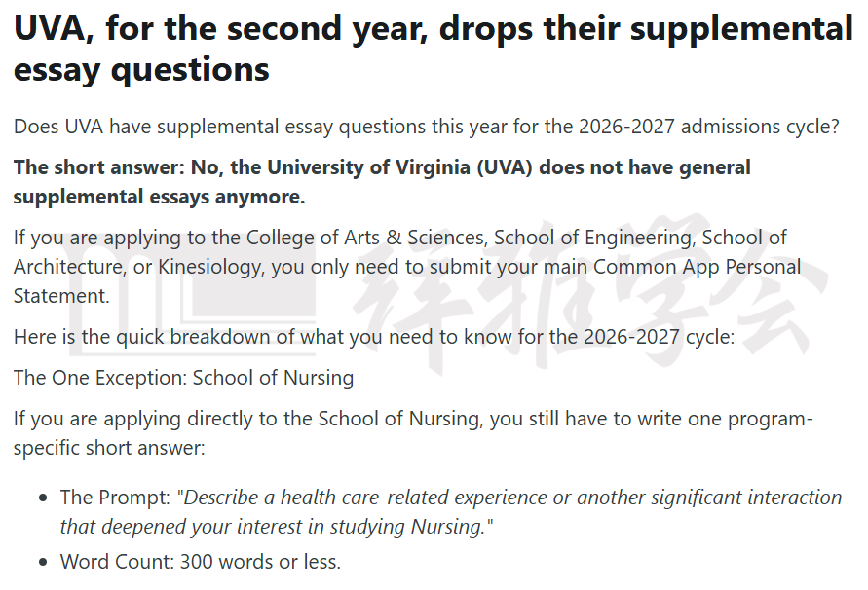
Task: Click the headline about UVA dropping supplemental essays
Action: click(x=433, y=49)
